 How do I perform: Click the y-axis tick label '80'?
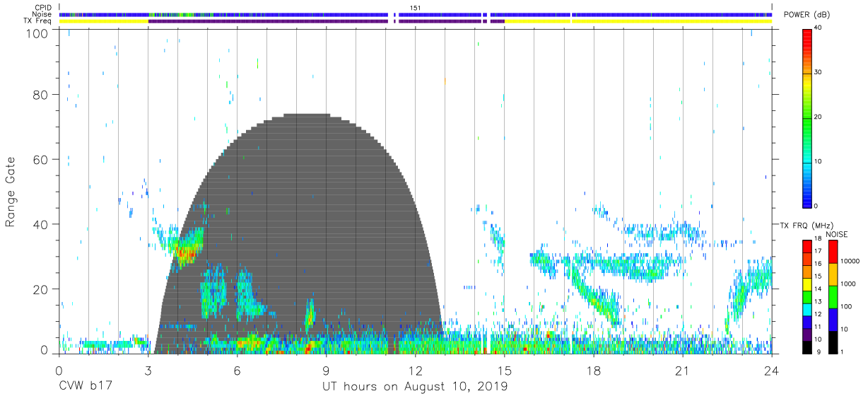pyautogui.click(x=41, y=95)
